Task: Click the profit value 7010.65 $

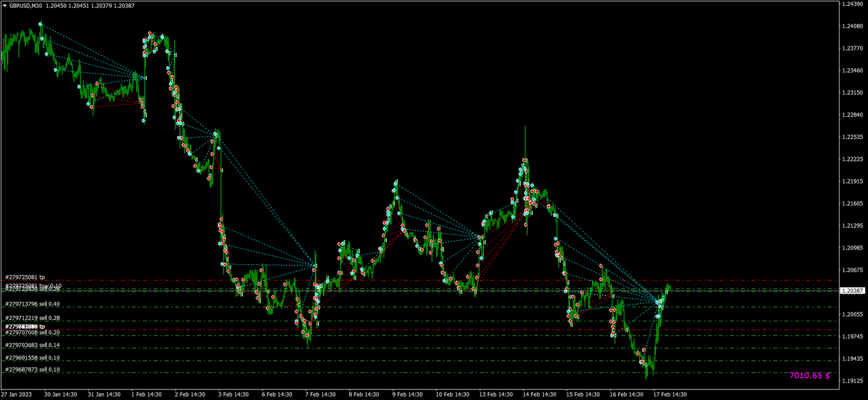Action: [x=809, y=375]
